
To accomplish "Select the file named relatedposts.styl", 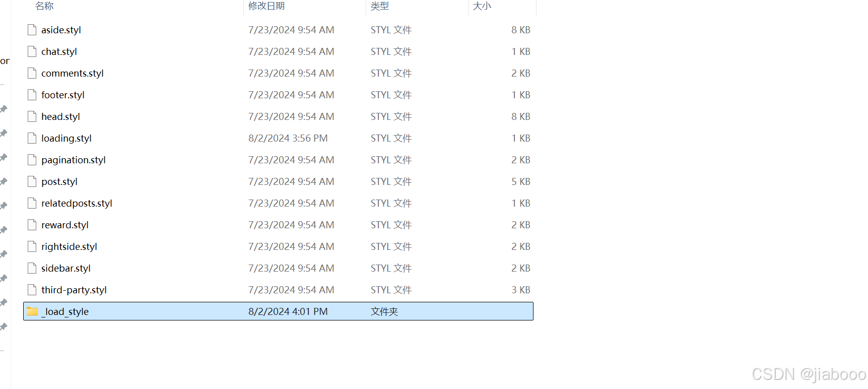I will (x=77, y=204).
